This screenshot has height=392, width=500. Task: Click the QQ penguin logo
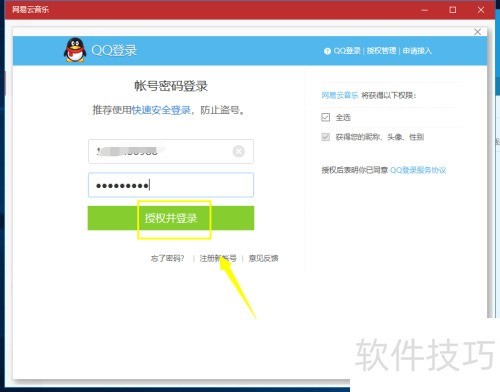click(x=75, y=50)
